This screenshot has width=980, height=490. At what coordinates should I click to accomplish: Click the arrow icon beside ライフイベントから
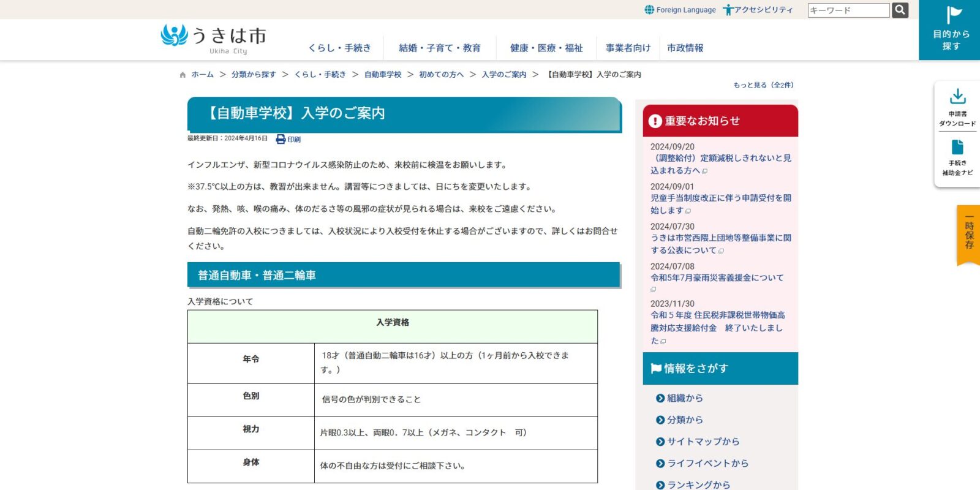tap(660, 464)
